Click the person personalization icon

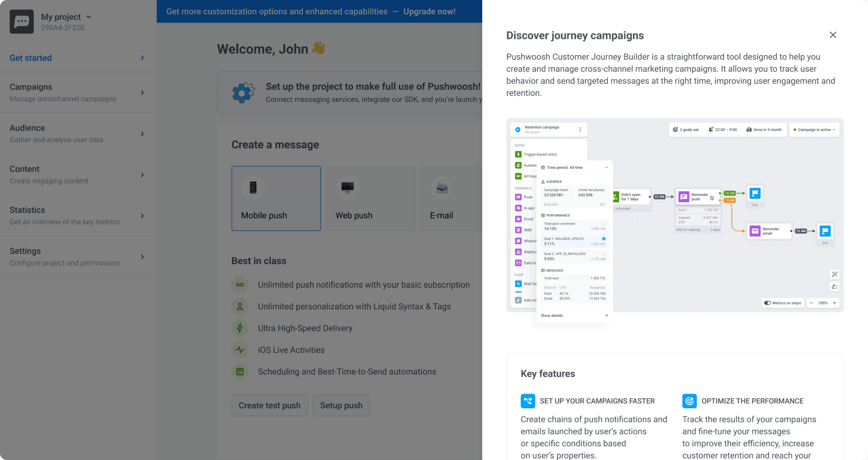[x=240, y=307]
